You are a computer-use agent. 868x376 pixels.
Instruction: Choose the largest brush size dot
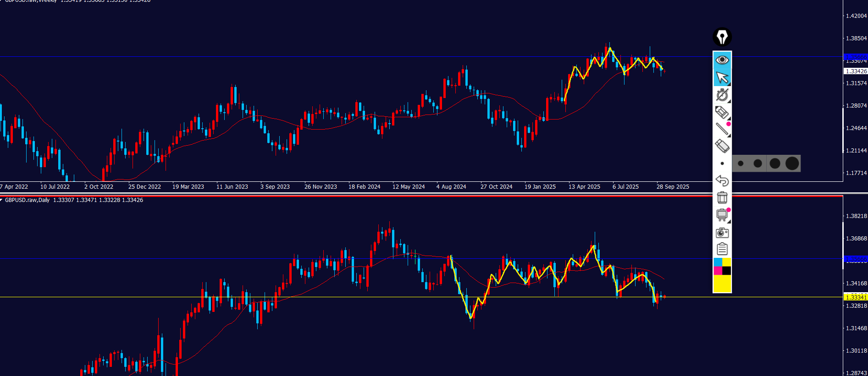click(x=792, y=163)
